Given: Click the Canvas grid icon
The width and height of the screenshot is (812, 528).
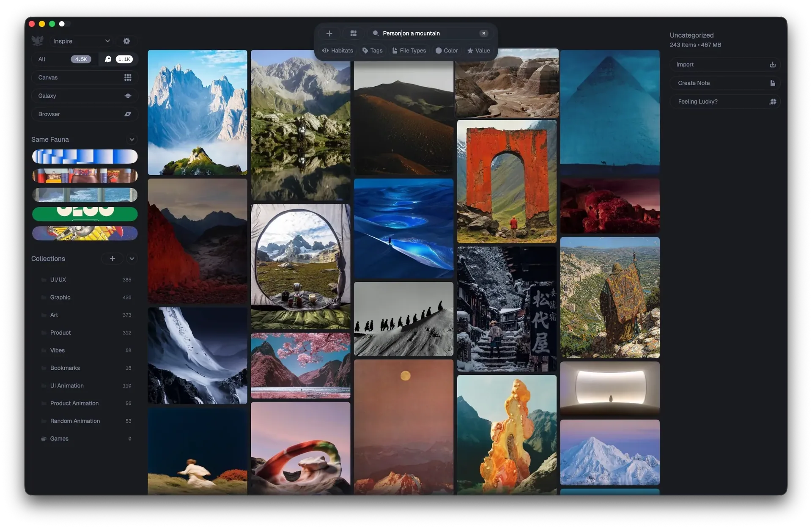Looking at the screenshot, I should 128,77.
